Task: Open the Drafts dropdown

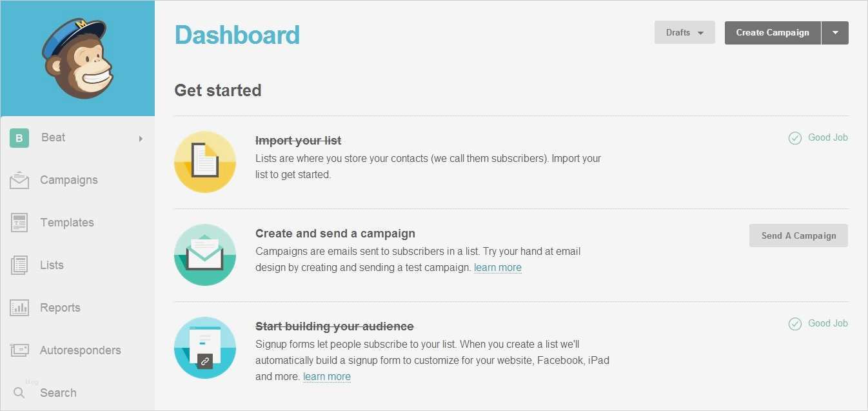Action: tap(684, 32)
